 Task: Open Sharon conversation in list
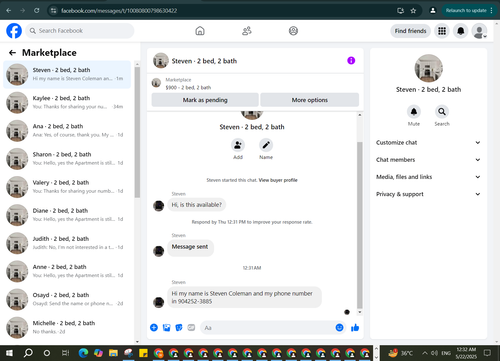click(67, 159)
